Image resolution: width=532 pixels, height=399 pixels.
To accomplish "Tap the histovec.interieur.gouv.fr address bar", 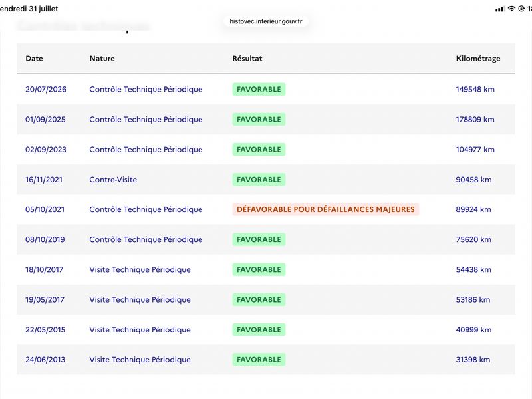I will point(265,21).
